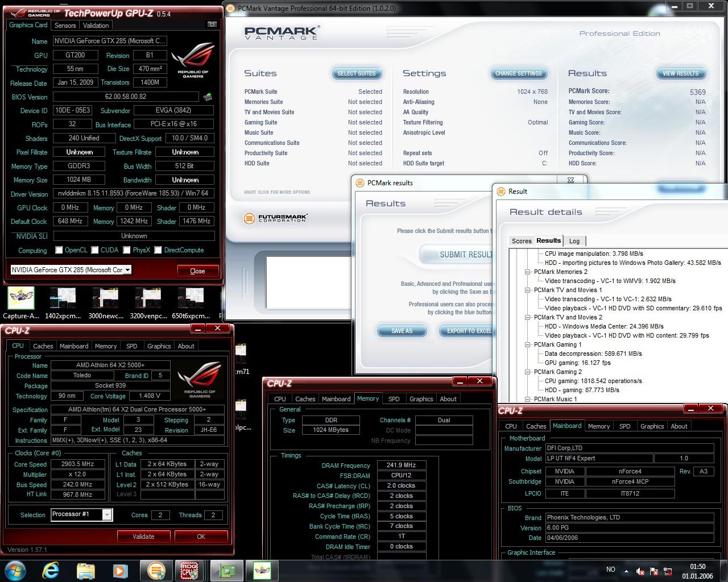The image size is (728, 582).
Task: Click the SAVE AS button
Action: pos(402,331)
